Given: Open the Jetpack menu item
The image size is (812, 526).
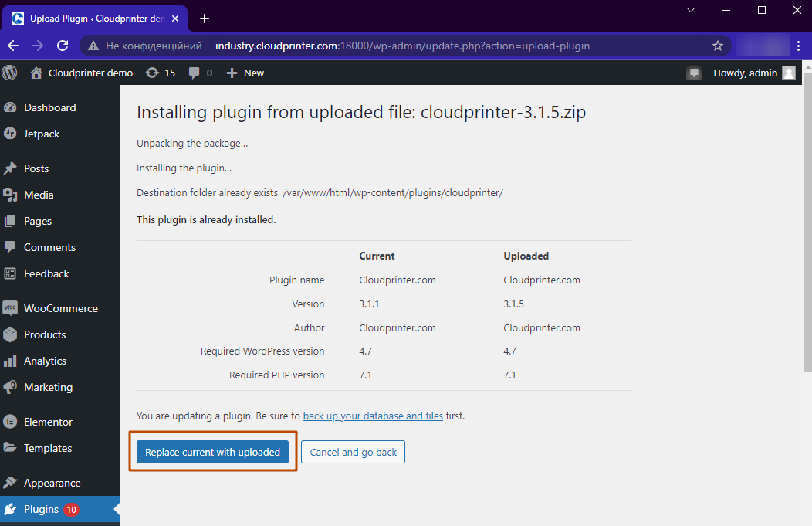Looking at the screenshot, I should tap(59, 134).
